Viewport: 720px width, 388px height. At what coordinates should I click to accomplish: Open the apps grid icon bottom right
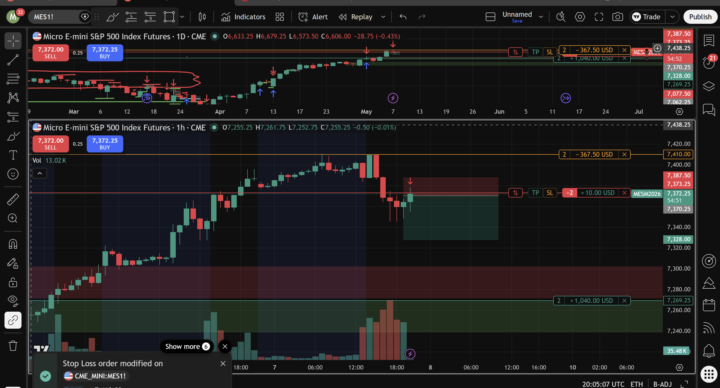(709, 373)
